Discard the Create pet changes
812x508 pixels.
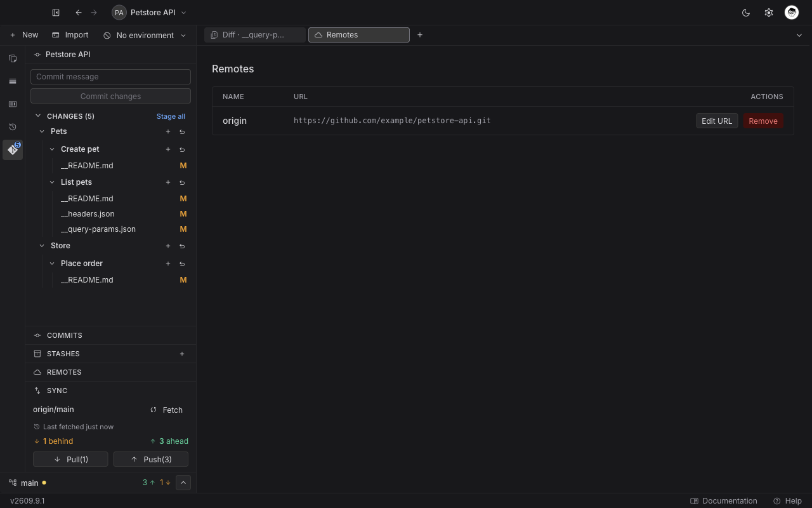click(182, 149)
